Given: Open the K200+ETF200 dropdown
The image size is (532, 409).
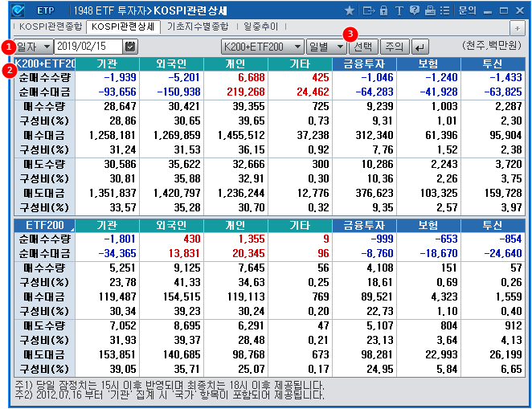Looking at the screenshot, I should (x=262, y=47).
